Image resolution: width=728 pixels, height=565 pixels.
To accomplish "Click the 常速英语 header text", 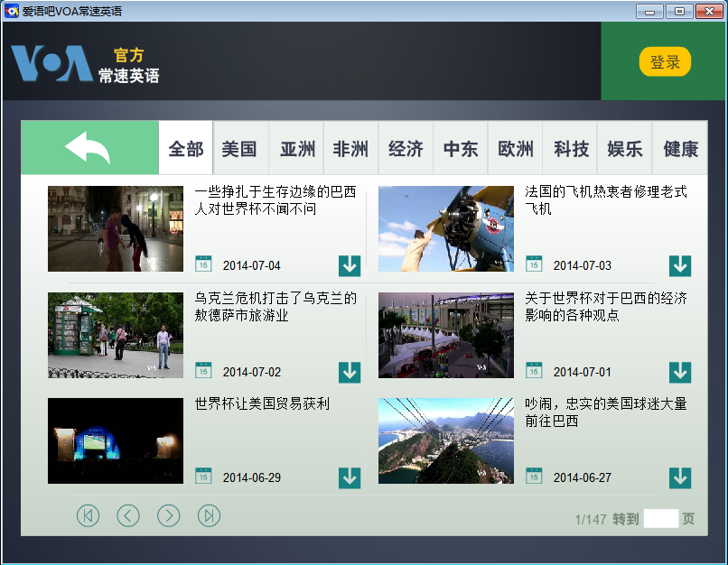I will [x=128, y=76].
